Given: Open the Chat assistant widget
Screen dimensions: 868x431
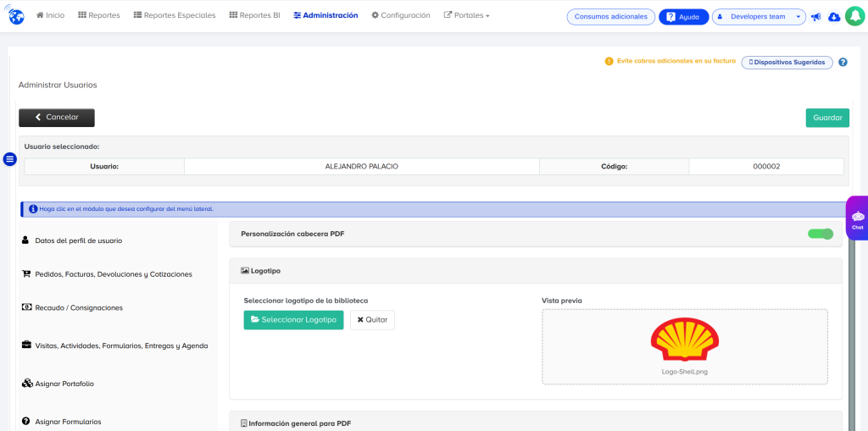Looking at the screenshot, I should point(857,218).
